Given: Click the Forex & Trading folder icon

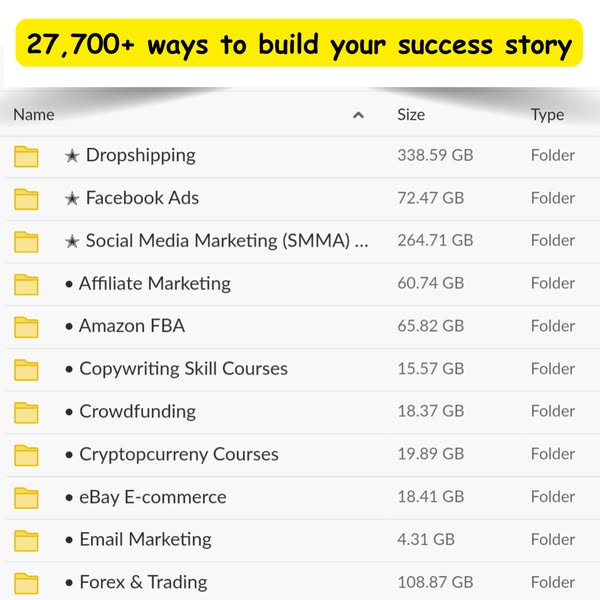Looking at the screenshot, I should (26, 583).
